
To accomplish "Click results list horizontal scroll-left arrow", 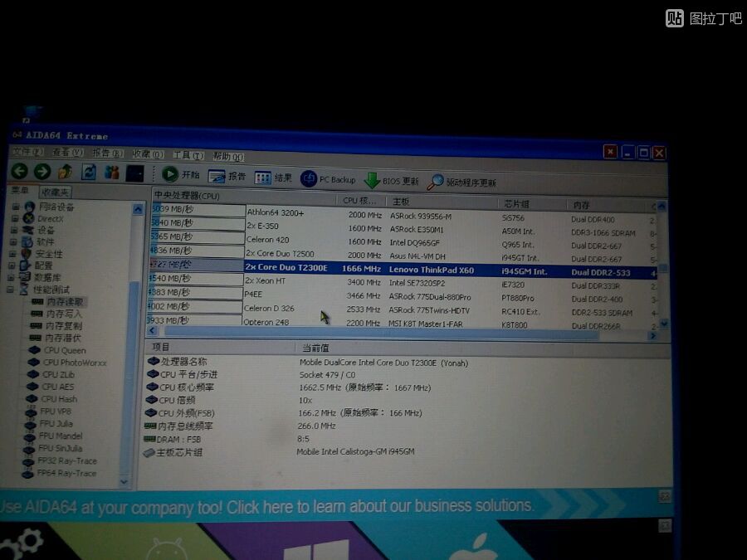I will pyautogui.click(x=152, y=330).
